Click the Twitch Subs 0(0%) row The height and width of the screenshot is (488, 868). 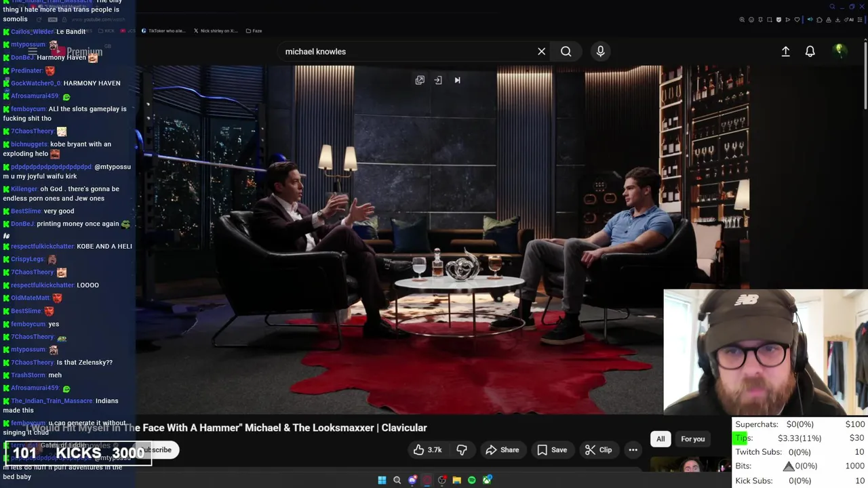[800, 452]
